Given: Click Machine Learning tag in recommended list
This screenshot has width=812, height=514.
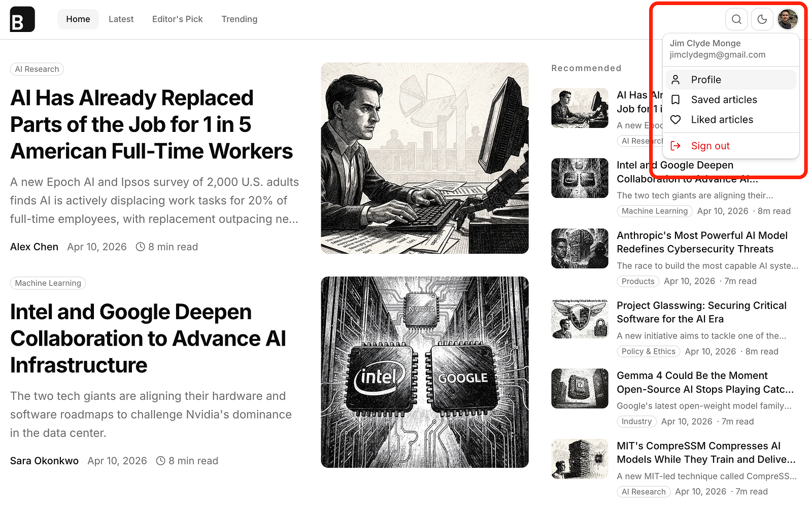Looking at the screenshot, I should [655, 211].
